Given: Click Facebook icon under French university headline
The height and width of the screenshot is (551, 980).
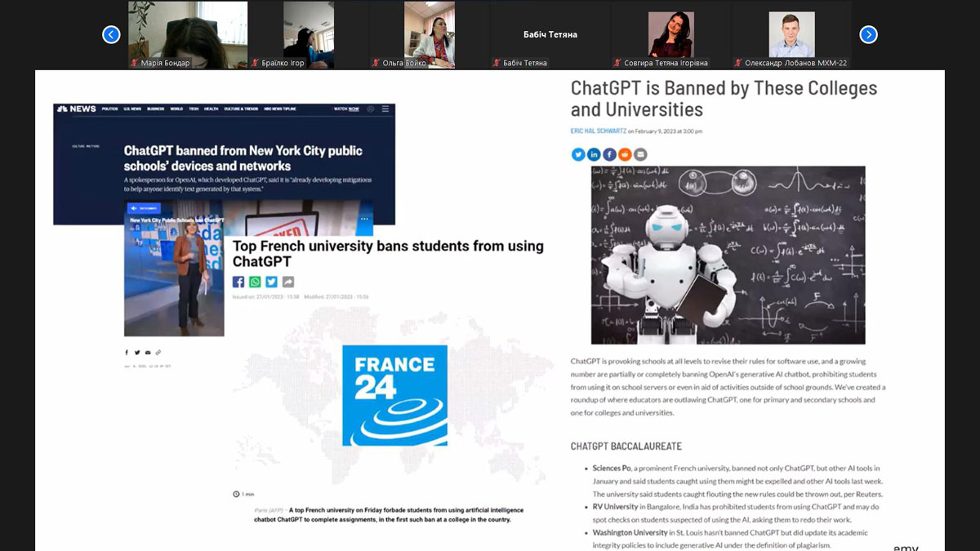Looking at the screenshot, I should (238, 282).
